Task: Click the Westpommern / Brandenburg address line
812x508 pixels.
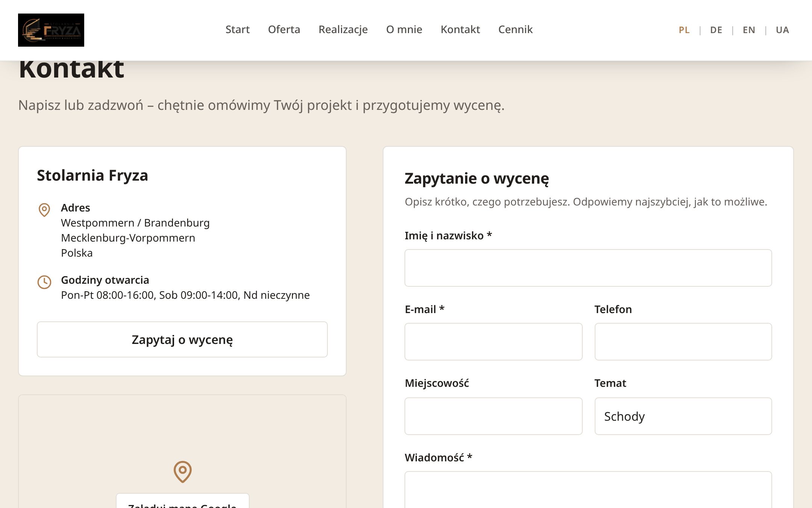Action: pos(135,223)
